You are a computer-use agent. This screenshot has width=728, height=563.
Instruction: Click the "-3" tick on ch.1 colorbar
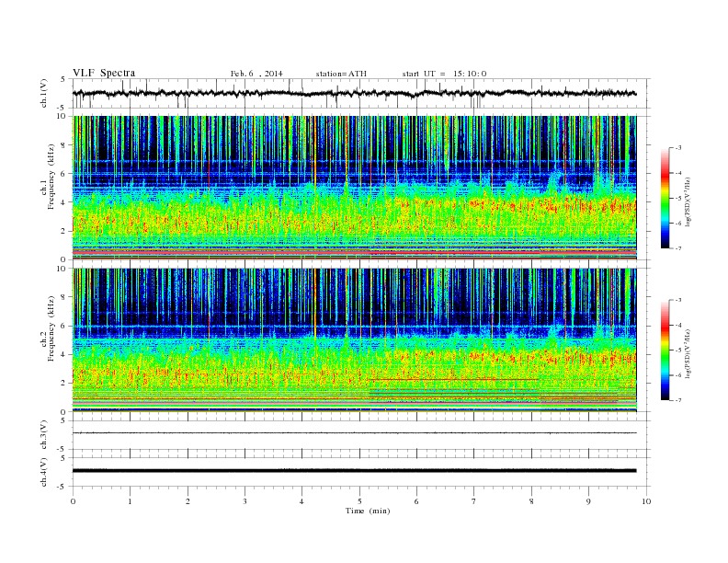pyautogui.click(x=678, y=148)
